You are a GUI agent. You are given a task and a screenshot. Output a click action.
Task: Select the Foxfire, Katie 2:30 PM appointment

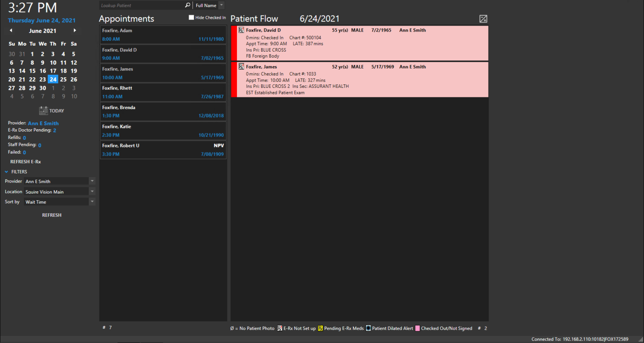(x=163, y=131)
